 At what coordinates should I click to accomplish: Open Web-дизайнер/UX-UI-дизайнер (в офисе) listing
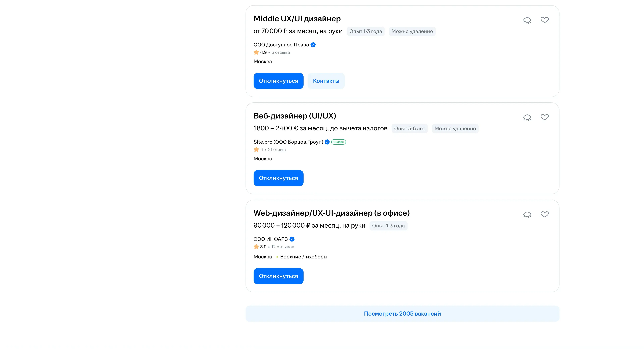332,213
